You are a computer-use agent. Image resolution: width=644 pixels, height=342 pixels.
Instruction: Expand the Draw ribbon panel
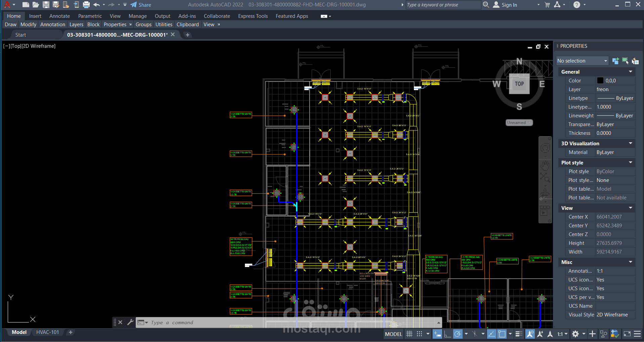point(10,25)
